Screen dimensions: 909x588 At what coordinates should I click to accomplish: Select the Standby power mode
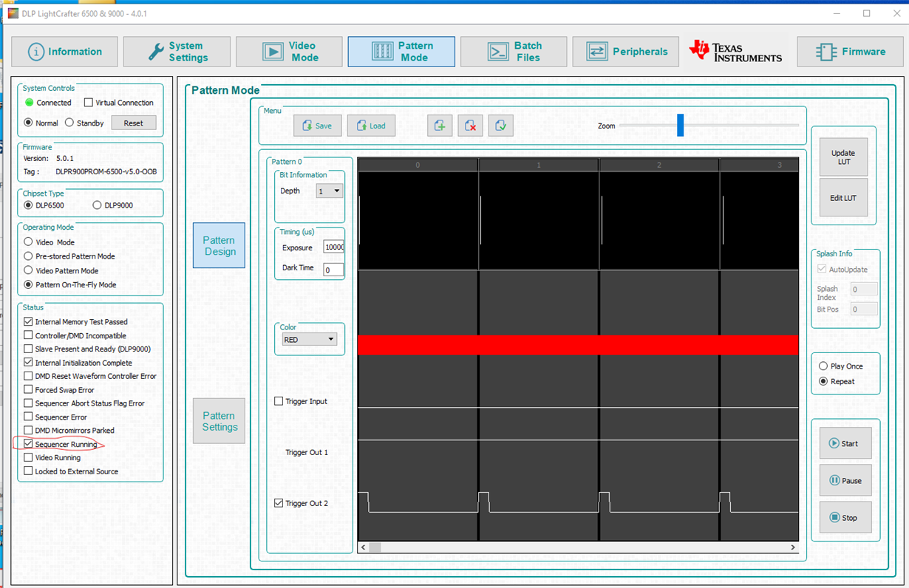pos(69,123)
